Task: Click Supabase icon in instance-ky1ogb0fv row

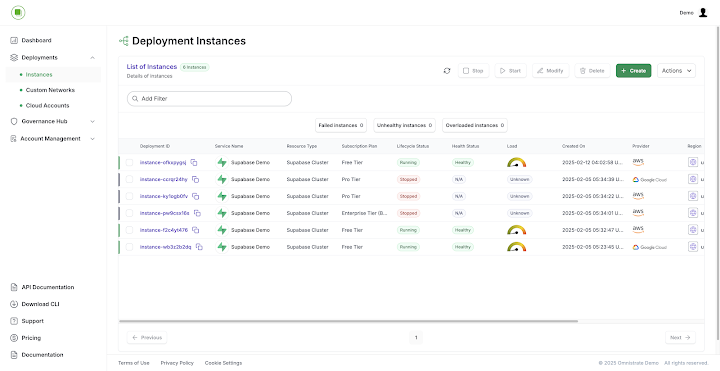Action: point(222,197)
